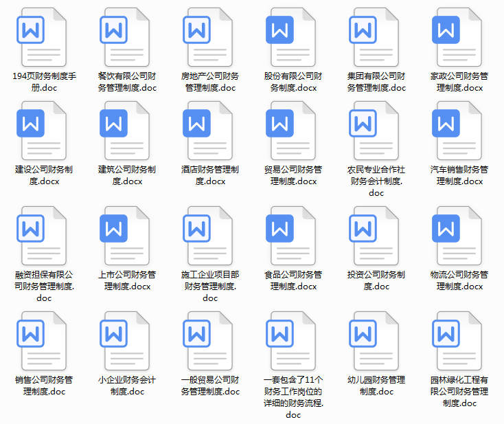Click the label 餐饮有限公司财务管理制度.doc
The height and width of the screenshot is (424, 504).
point(127,82)
